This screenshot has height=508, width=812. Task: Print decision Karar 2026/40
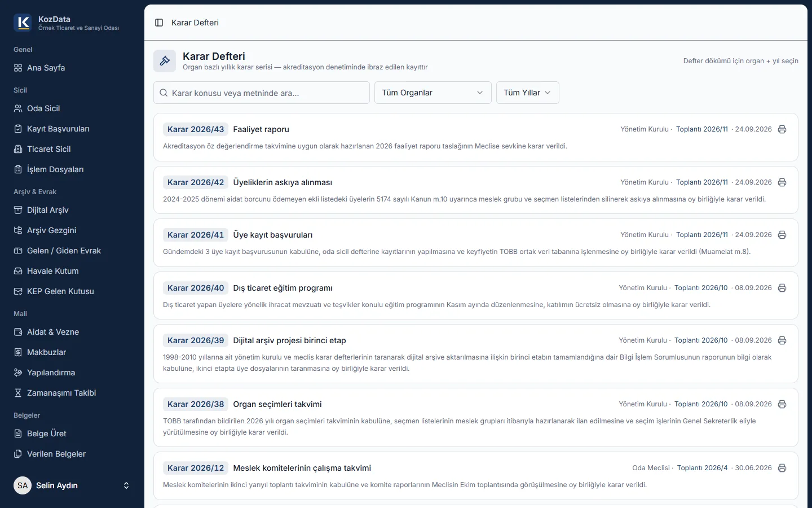pos(782,288)
